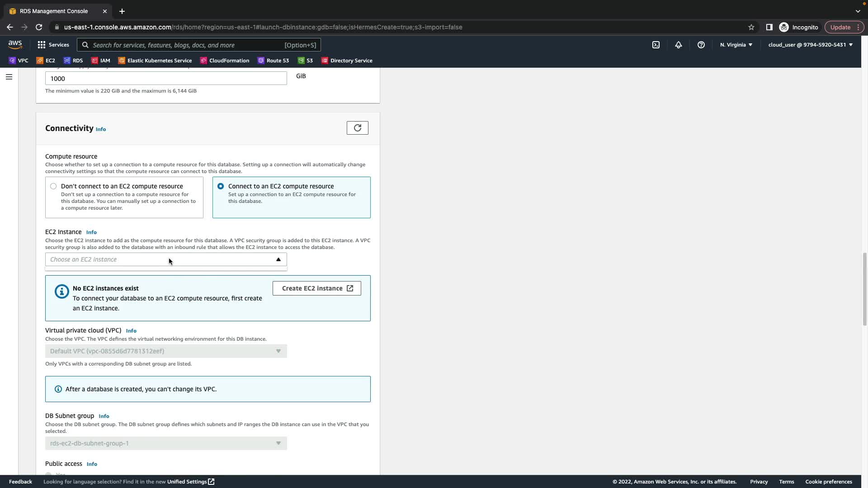Screen dimensions: 868x488
Task: Click the allocated storage field showing 1000
Action: point(165,78)
